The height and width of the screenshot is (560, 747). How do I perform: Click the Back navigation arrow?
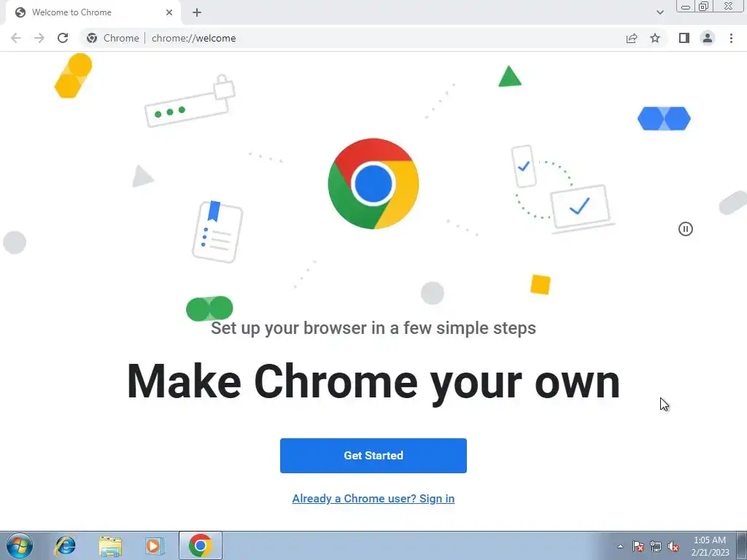pyautogui.click(x=16, y=38)
